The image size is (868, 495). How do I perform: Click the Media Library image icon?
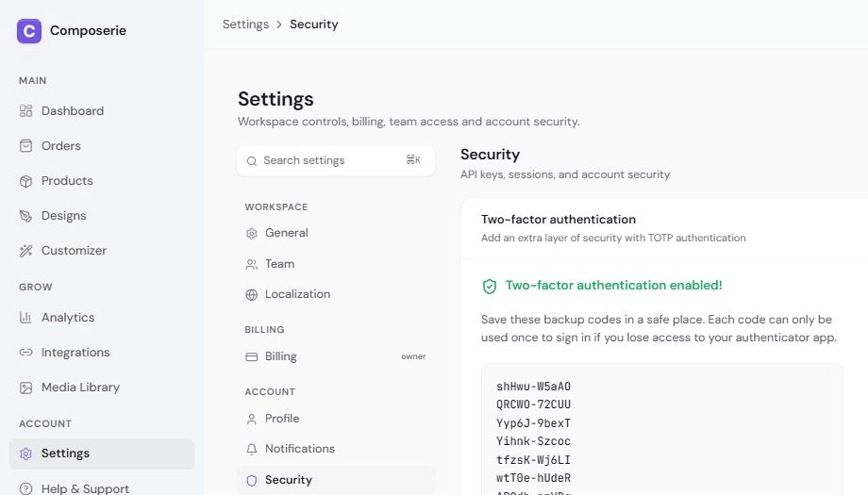25,388
